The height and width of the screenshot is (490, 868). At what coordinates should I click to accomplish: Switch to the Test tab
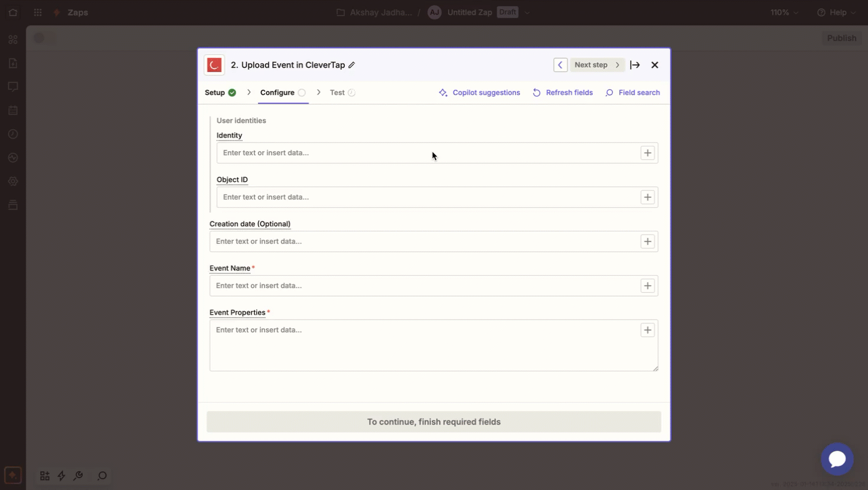pos(342,93)
